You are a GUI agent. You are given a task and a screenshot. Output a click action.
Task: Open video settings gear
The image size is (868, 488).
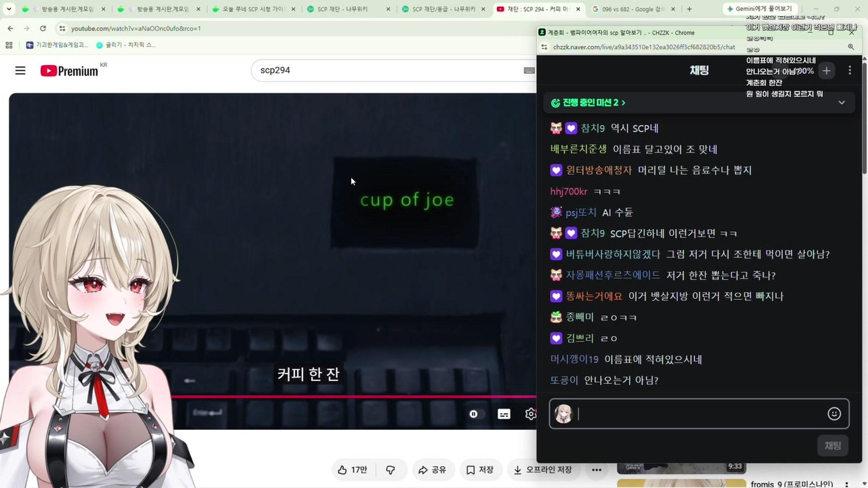(530, 414)
